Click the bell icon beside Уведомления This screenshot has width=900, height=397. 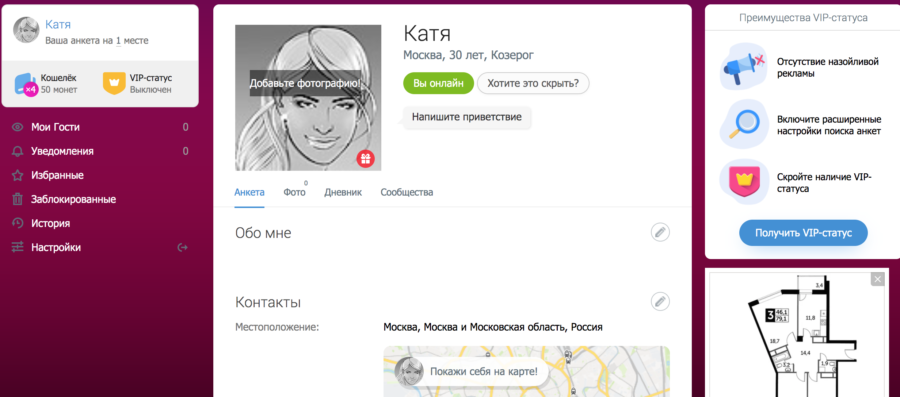(x=18, y=151)
